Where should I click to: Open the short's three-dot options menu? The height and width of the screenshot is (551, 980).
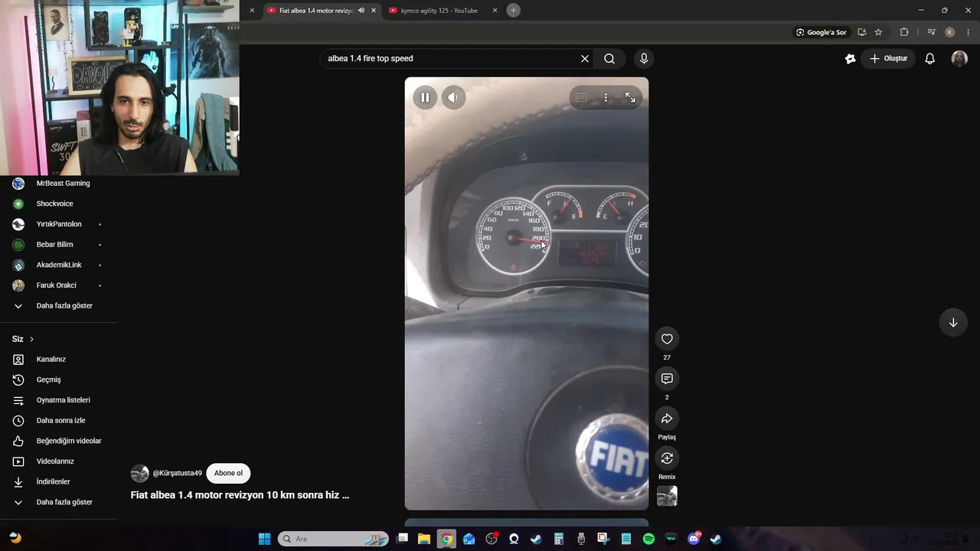(x=606, y=98)
